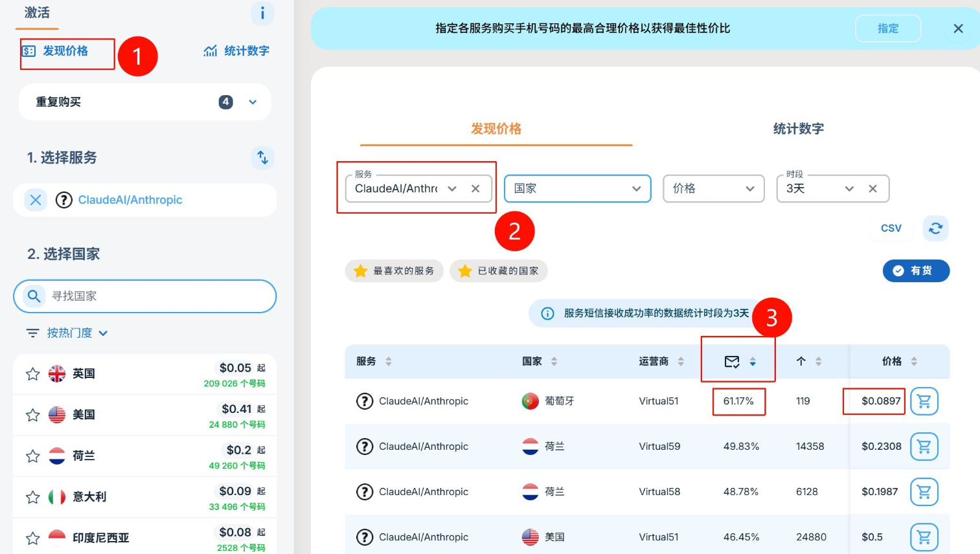Open the info icon beside 激活

point(262,13)
